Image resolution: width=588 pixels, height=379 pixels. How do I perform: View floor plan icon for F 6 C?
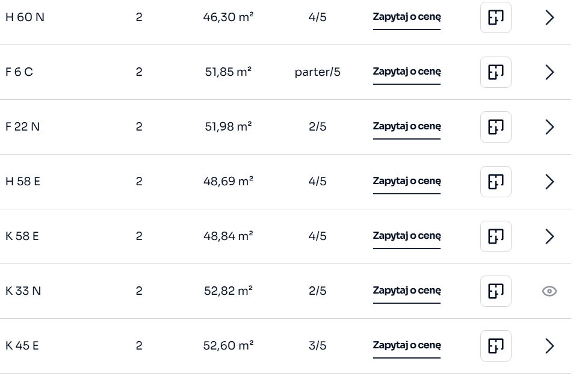tap(495, 72)
